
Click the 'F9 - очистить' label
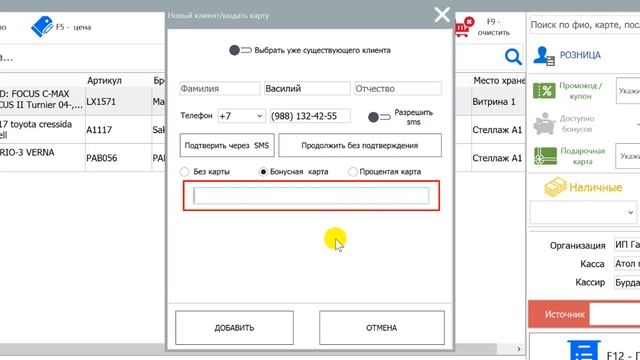tap(493, 27)
